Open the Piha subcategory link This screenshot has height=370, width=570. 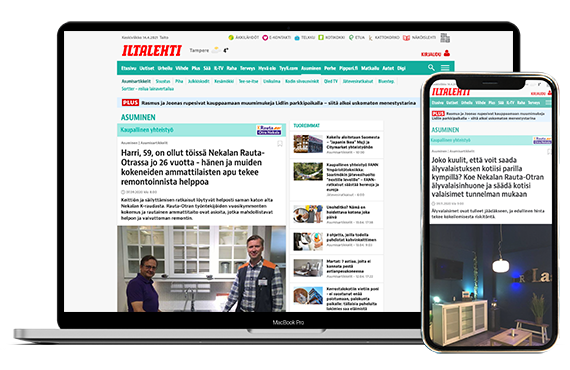tap(179, 81)
